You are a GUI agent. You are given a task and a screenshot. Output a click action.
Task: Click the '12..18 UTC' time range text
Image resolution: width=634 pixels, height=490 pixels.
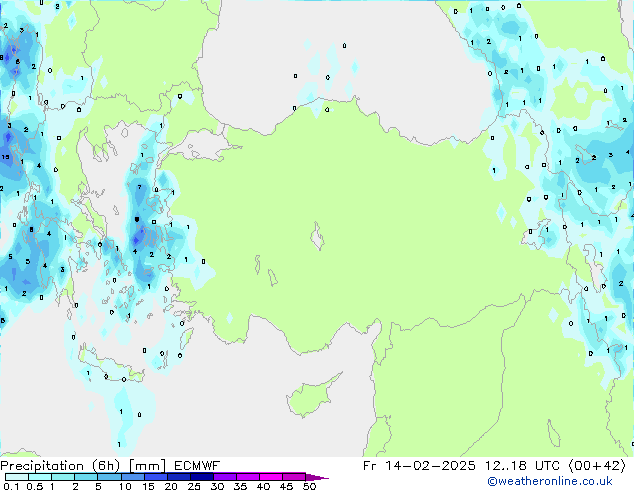(x=523, y=466)
